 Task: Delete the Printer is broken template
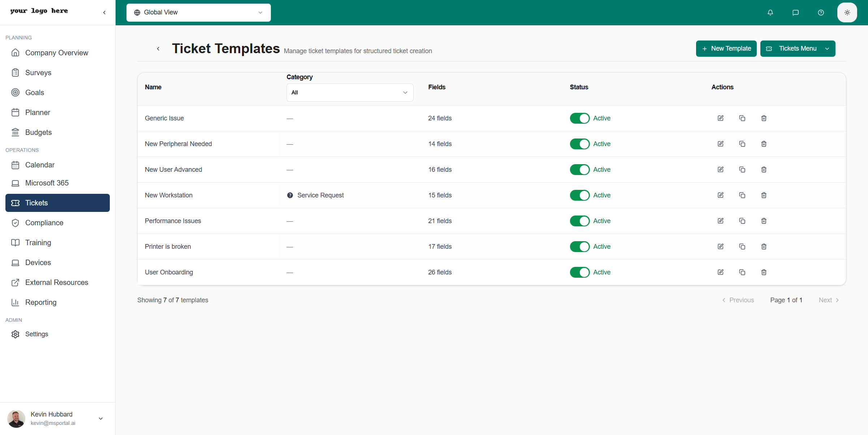[764, 246]
